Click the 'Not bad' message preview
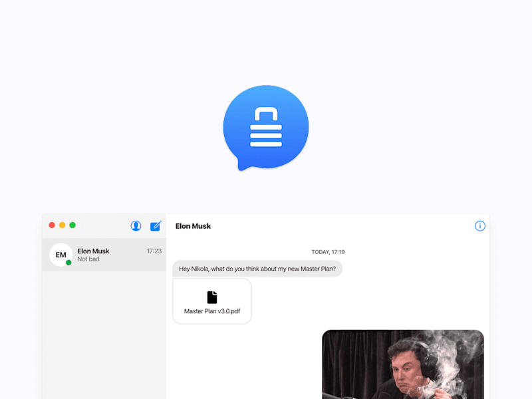Screen dimensions: 532x399 (x=88, y=259)
